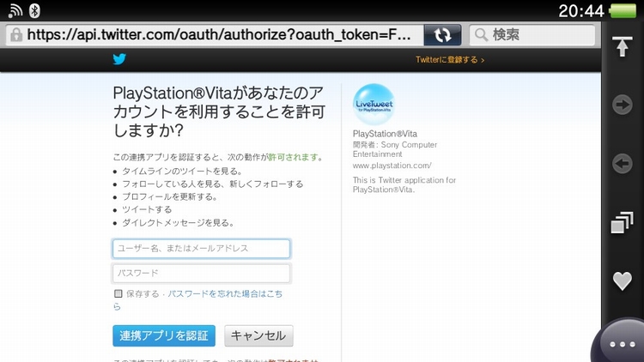Click the ツイートする list item
The height and width of the screenshot is (362, 644).
(x=147, y=209)
